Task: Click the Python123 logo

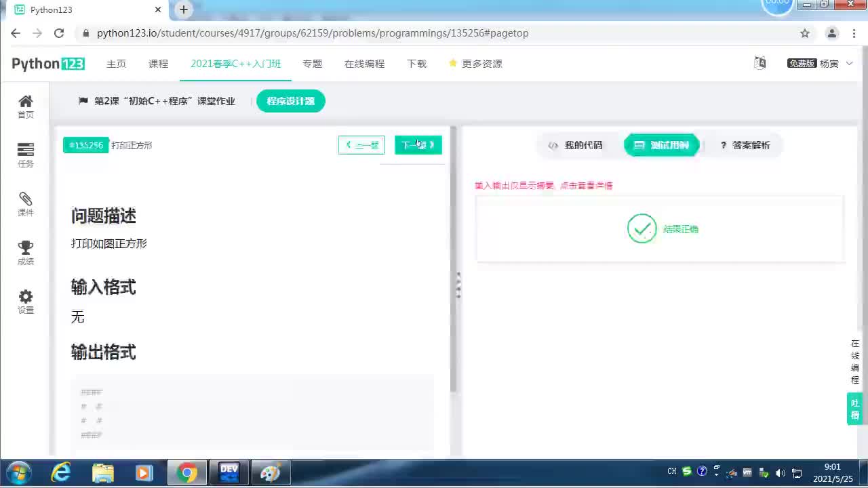Action: coord(47,63)
